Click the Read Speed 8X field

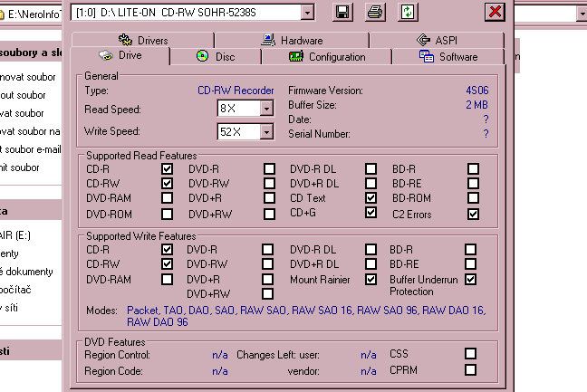click(x=239, y=109)
